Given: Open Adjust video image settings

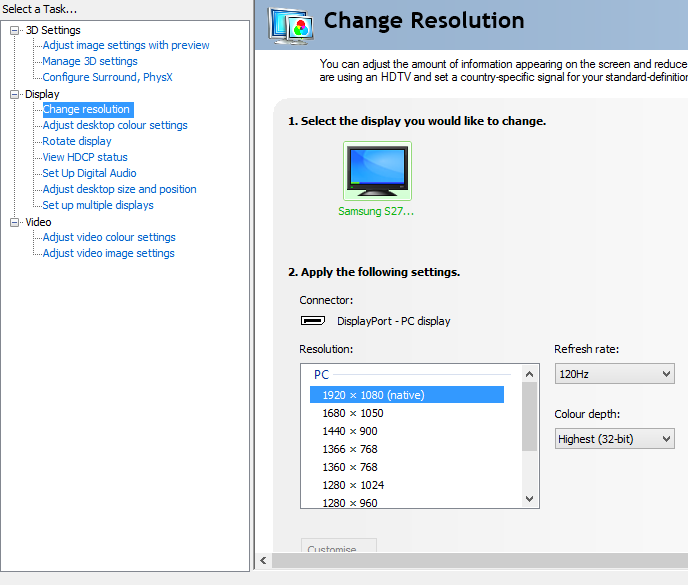Looking at the screenshot, I should pyautogui.click(x=108, y=253).
